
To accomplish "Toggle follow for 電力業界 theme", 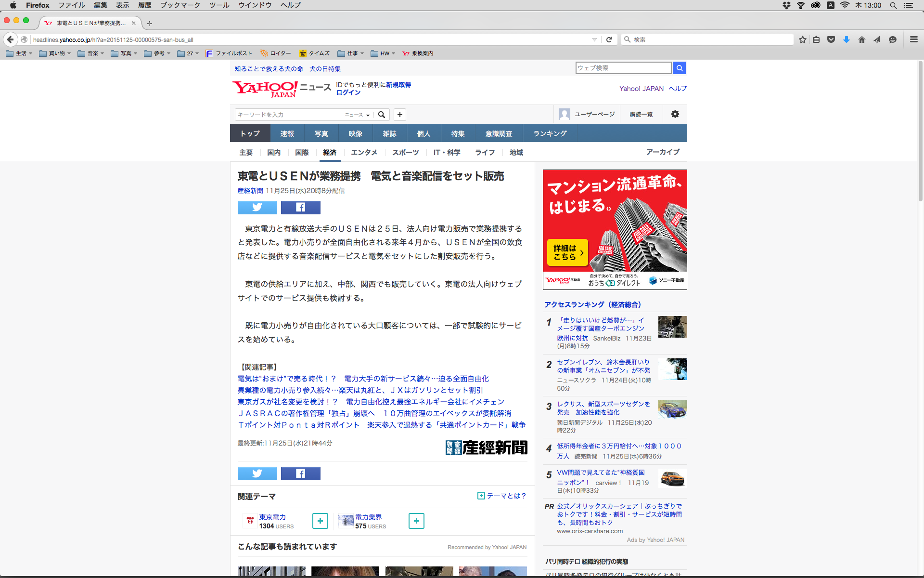I will pos(416,521).
